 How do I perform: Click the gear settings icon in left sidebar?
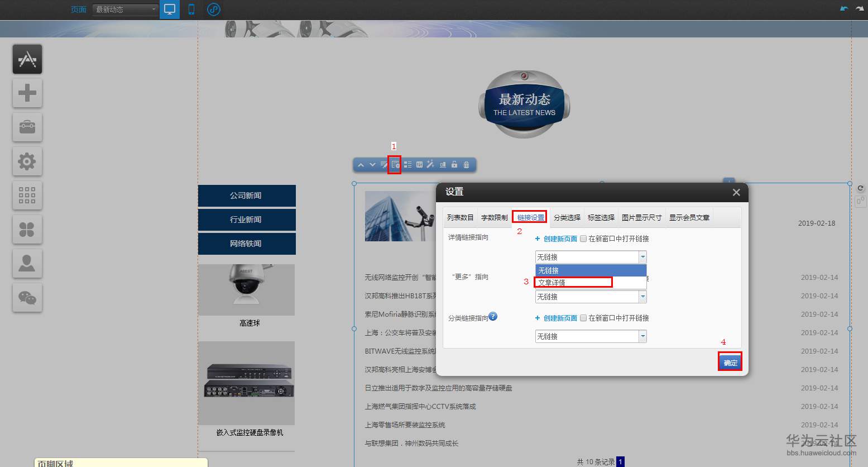click(x=27, y=161)
